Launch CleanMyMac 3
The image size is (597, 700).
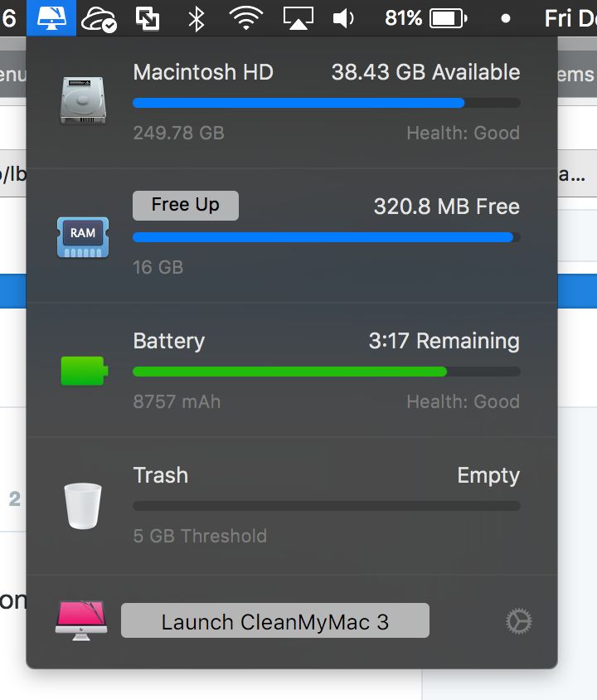tap(274, 620)
